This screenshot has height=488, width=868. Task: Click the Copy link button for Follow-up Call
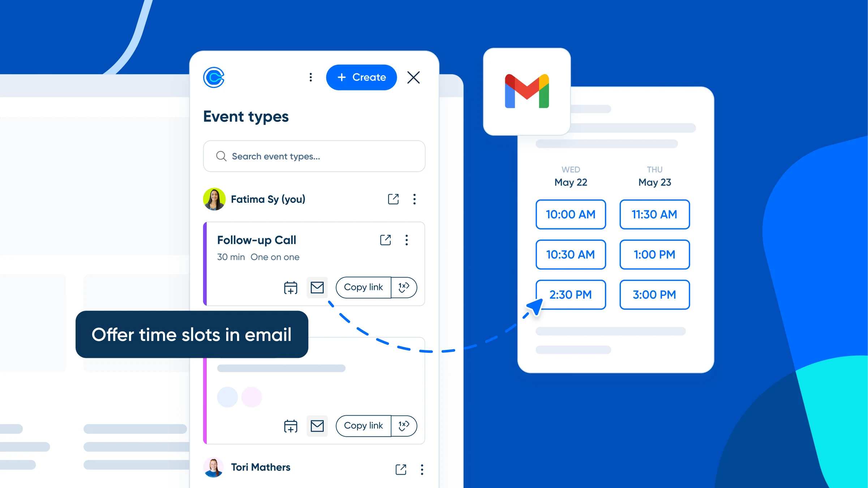(x=362, y=287)
